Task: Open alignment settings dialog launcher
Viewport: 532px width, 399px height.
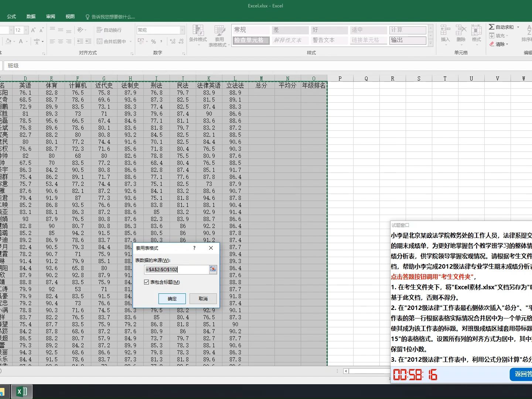Action: [x=132, y=54]
